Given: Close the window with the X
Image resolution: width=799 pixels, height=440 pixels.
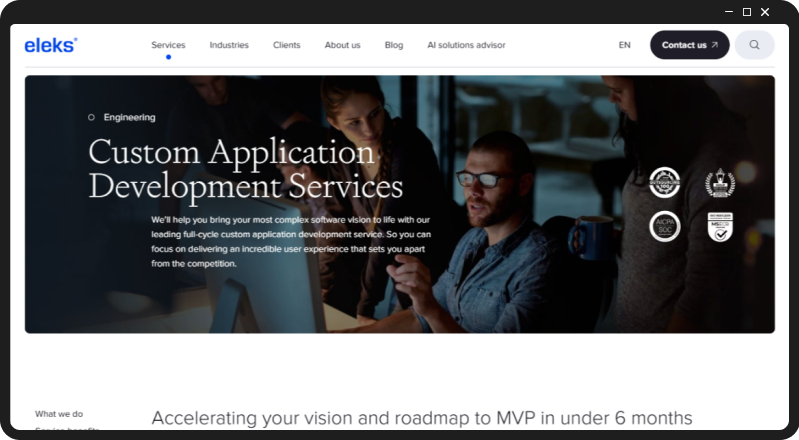Looking at the screenshot, I should tap(765, 12).
